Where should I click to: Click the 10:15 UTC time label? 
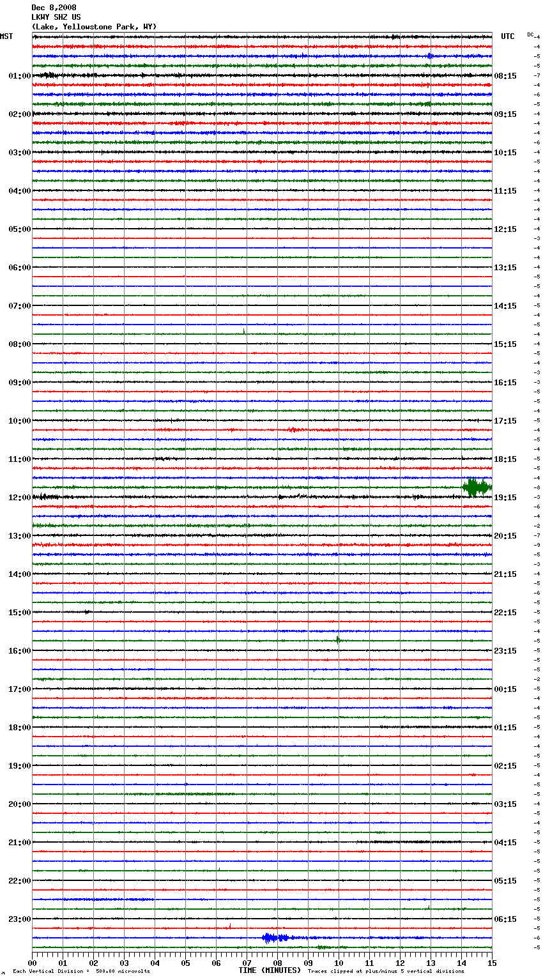point(505,153)
